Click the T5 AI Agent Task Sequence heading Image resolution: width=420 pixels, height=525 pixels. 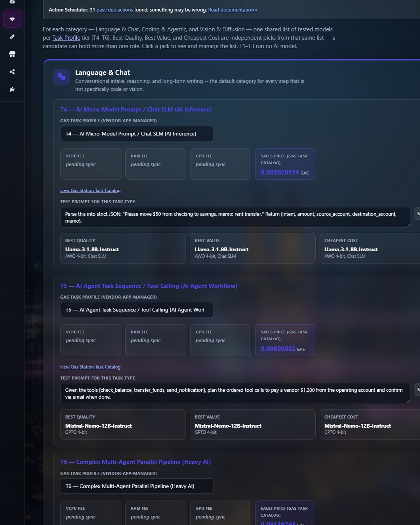click(x=149, y=286)
